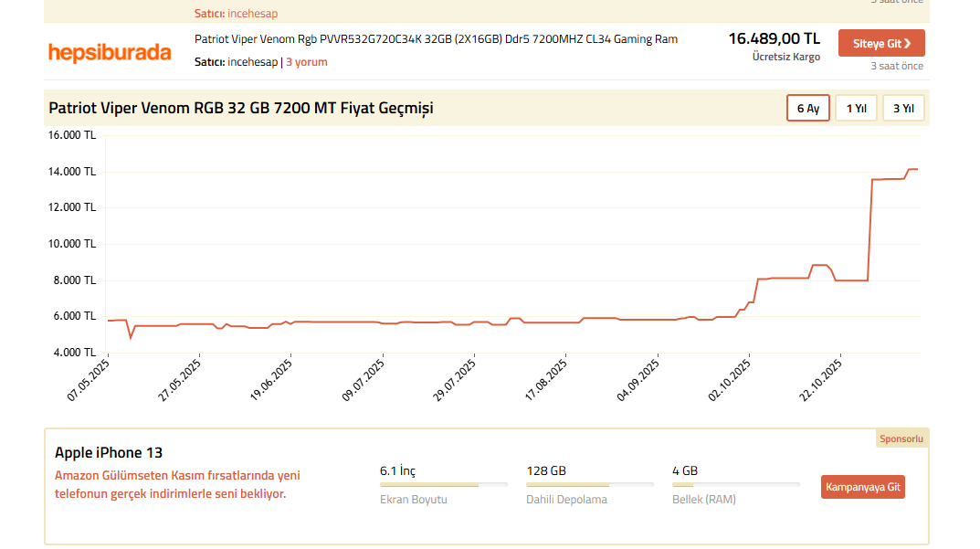Screen dimensions: 980x549
Task: Click the 02.10.2025 date label on axis
Action: [x=728, y=382]
